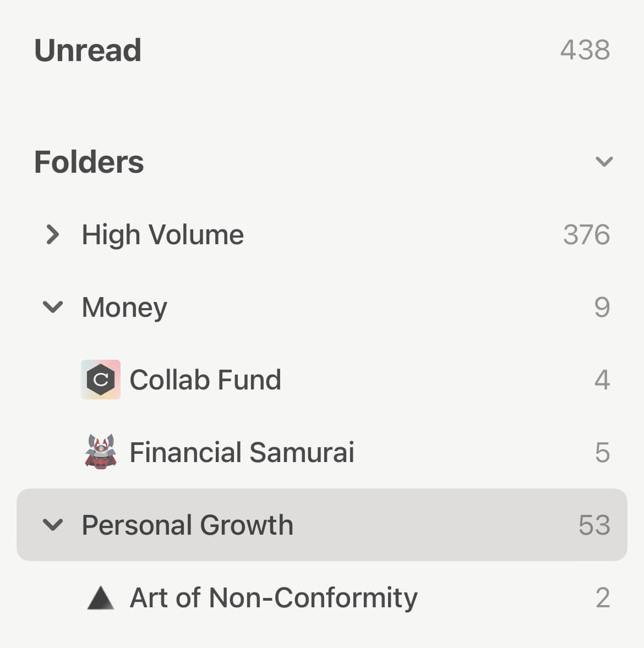Select the Folders section header

tap(89, 162)
